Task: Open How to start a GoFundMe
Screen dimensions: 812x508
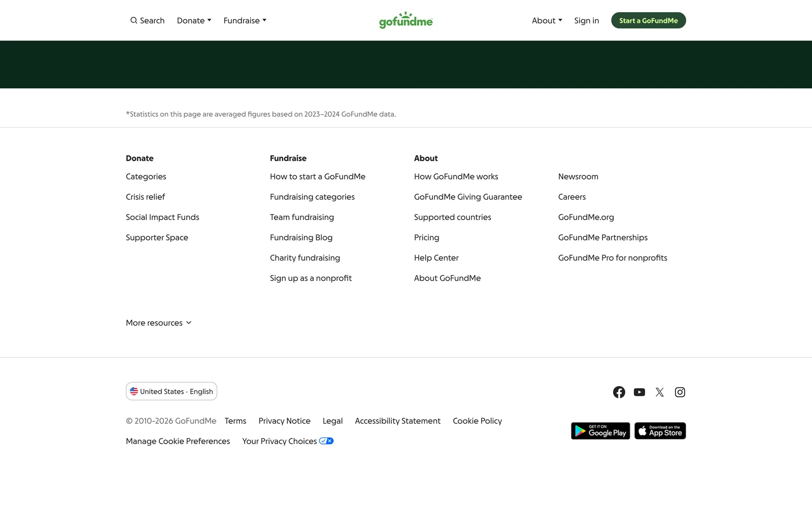Action: (x=318, y=176)
